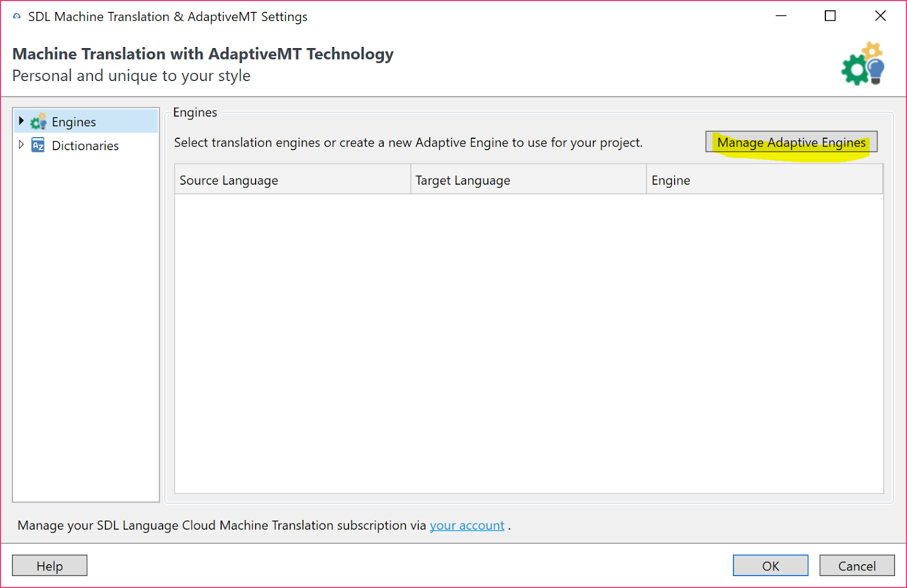907x588 pixels.
Task: Select Dictionaries in the settings tree
Action: point(85,146)
